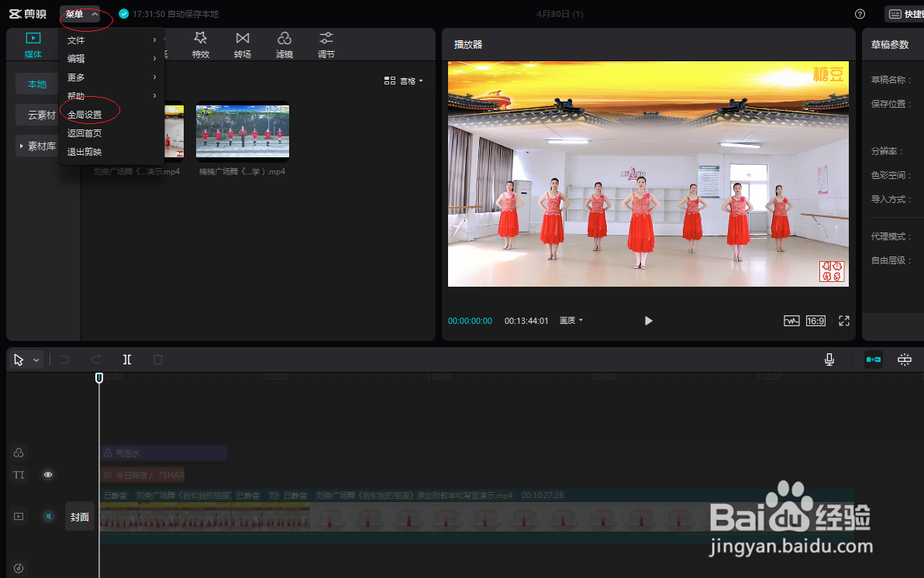Play the preview video
924x578 pixels.
tap(648, 321)
